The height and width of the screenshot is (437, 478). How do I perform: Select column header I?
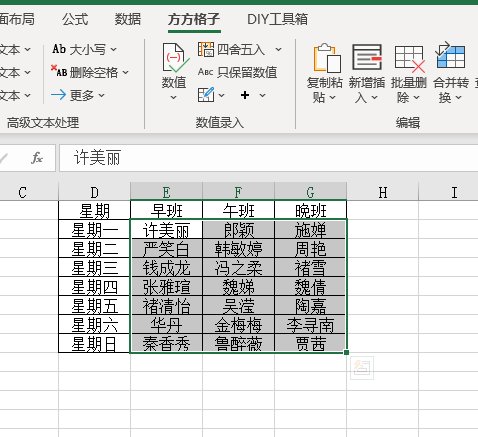click(448, 192)
